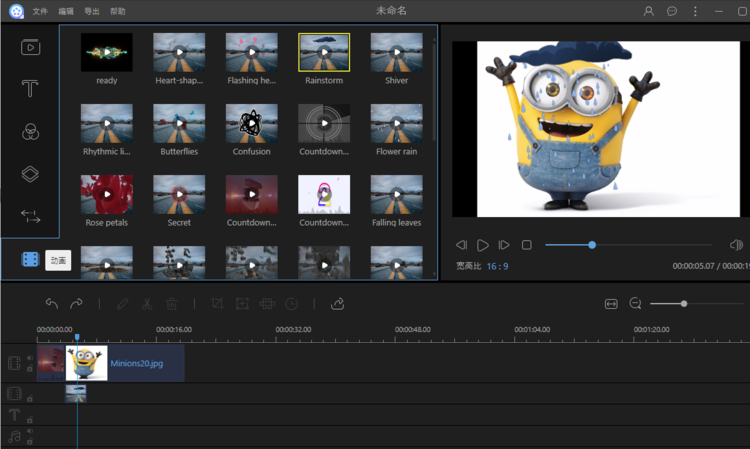Click the clock duration tool

point(291,304)
